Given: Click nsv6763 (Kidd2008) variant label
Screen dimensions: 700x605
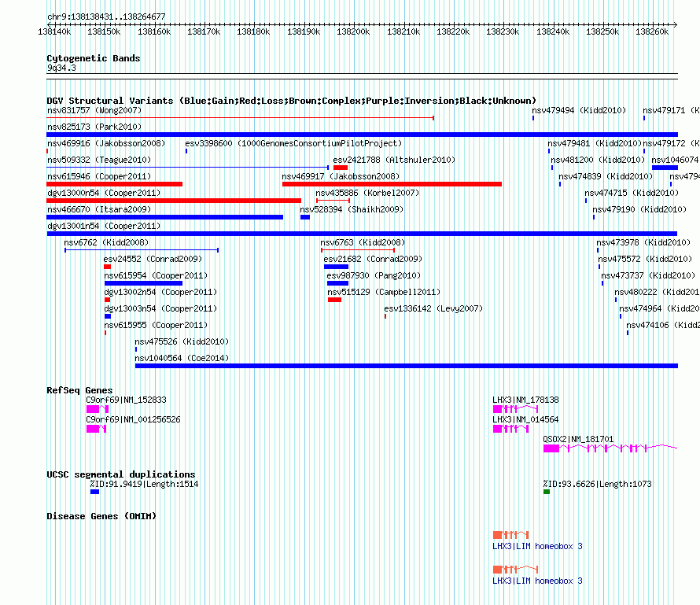Looking at the screenshot, I should (363, 242).
